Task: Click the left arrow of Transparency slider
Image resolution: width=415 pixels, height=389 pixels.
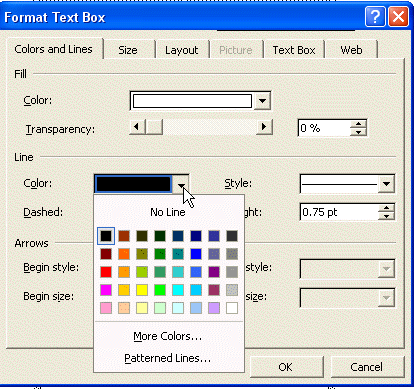Action: click(x=137, y=127)
